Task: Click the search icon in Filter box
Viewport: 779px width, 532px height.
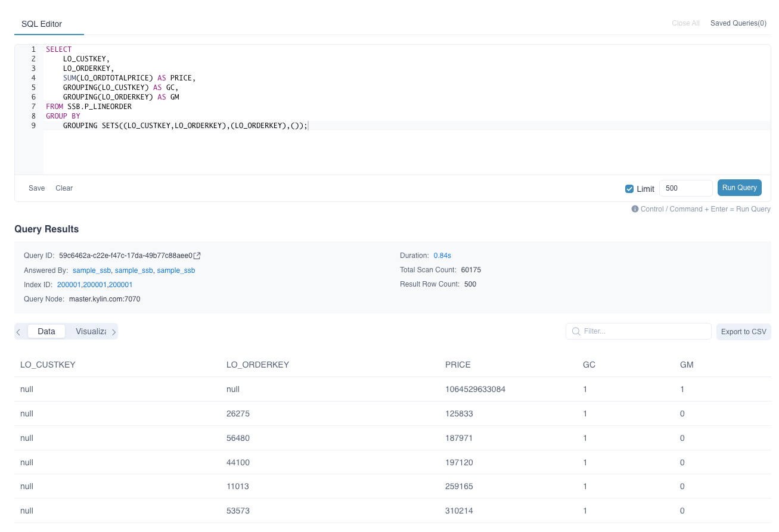Action: [576, 331]
